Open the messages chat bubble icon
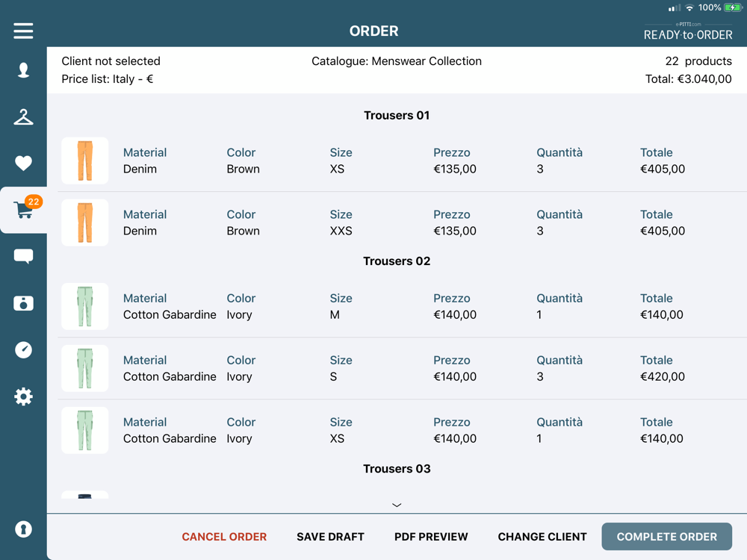This screenshot has width=747, height=560. coord(23,257)
